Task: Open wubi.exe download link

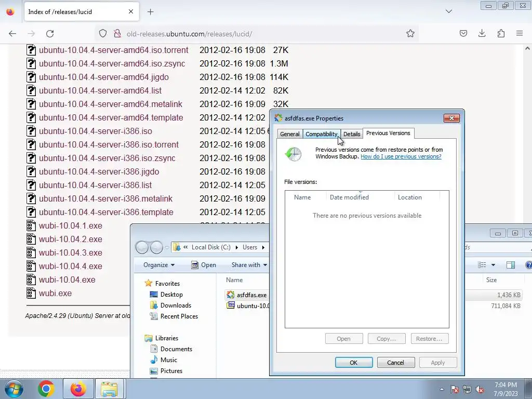Action: point(55,293)
